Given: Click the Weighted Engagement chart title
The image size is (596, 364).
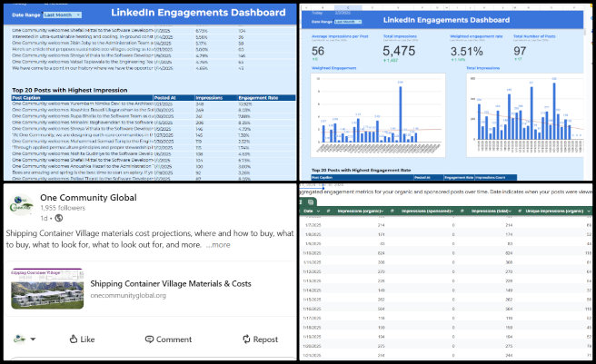Looking at the screenshot, I should point(333,68).
